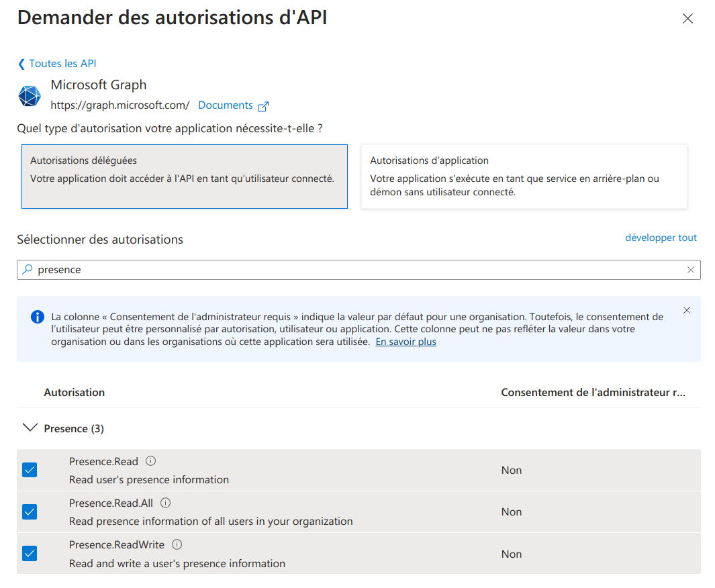715x588 pixels.
Task: Open the Documents link
Action: (x=226, y=105)
